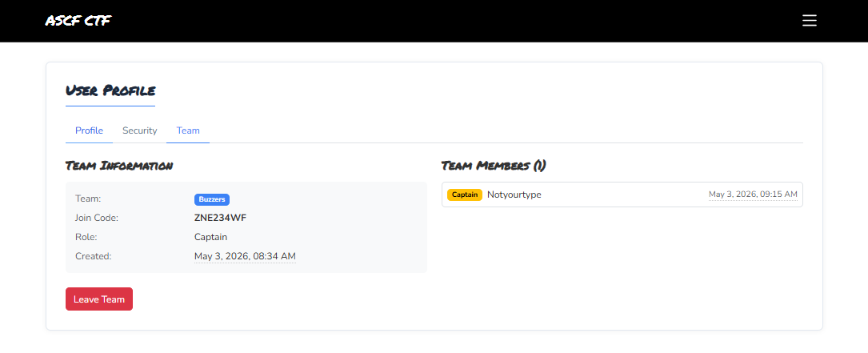Image resolution: width=868 pixels, height=353 pixels.
Task: Click the Team: field label
Action: tap(89, 199)
